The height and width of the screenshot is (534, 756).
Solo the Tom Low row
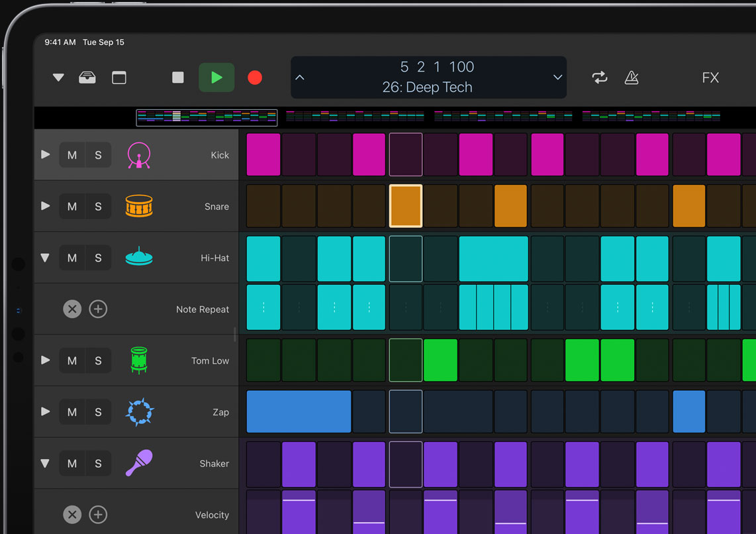click(99, 360)
